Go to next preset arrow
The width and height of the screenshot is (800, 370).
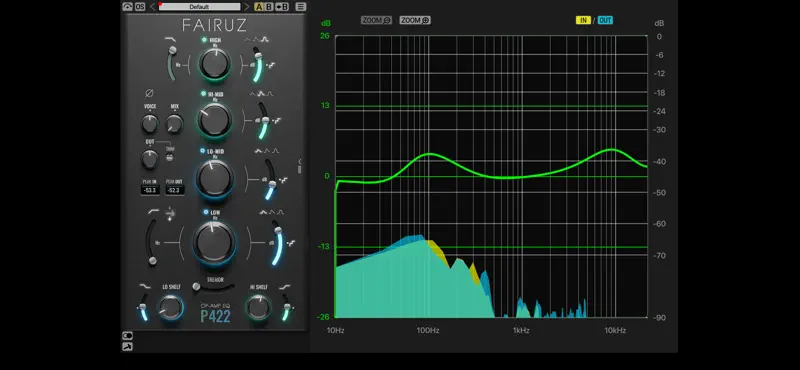point(246,7)
